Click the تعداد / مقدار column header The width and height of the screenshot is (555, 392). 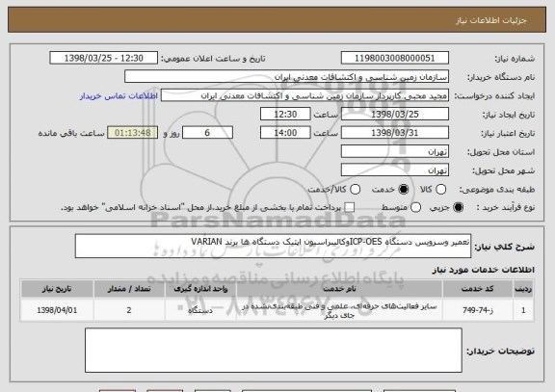pos(129,289)
